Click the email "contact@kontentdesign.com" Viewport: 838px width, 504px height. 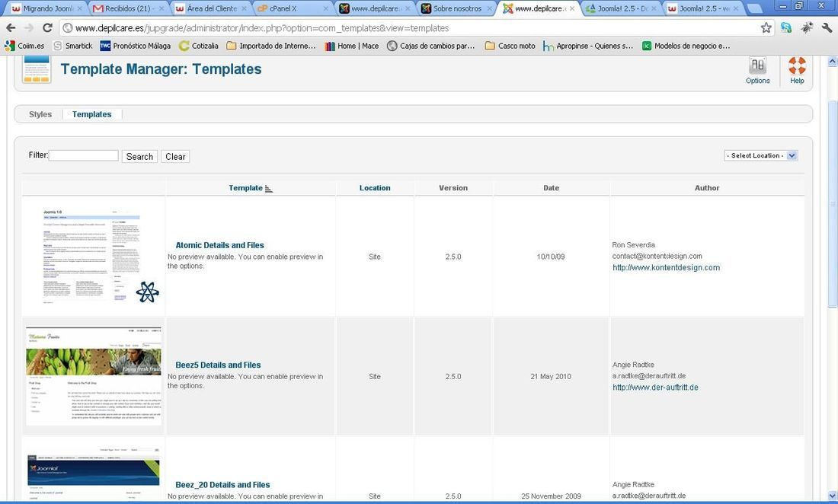pos(657,257)
